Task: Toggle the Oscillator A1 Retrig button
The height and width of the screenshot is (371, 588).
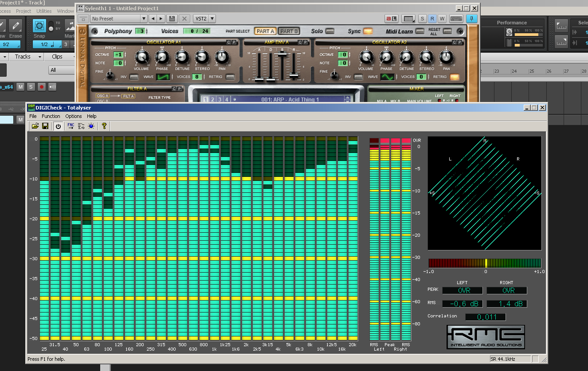Action: point(230,77)
